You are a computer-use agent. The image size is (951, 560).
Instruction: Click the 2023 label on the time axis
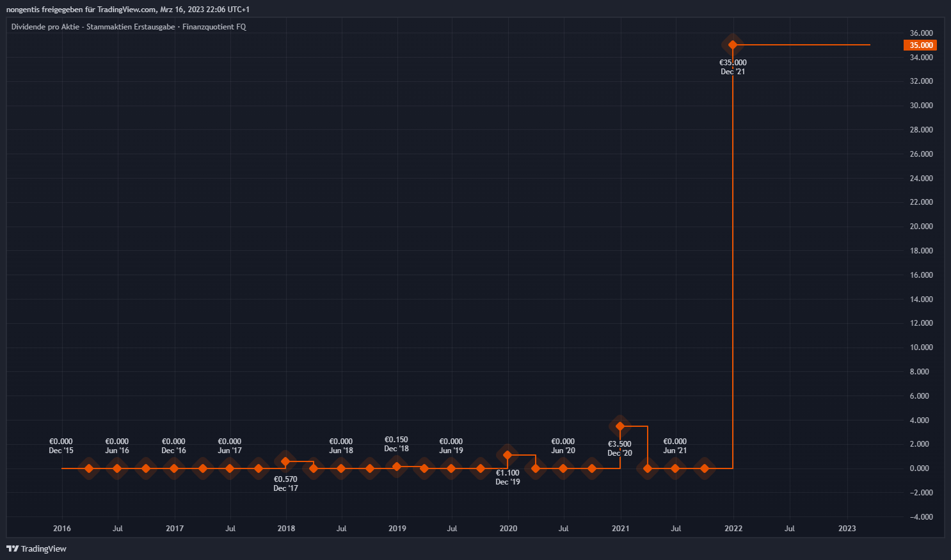click(847, 529)
